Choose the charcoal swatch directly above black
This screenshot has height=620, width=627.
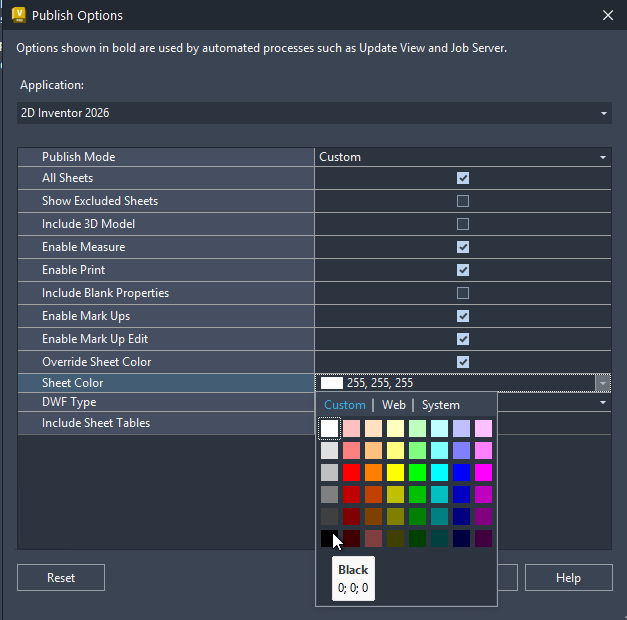pos(329,516)
